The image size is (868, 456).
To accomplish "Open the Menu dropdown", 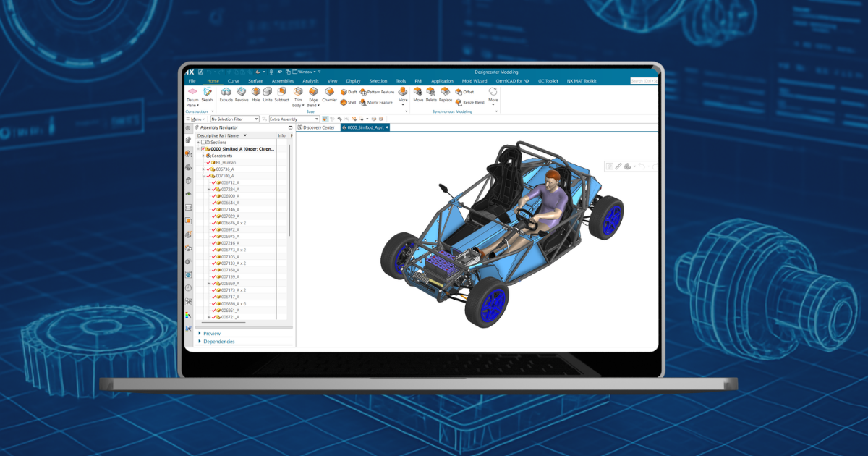I will tap(196, 119).
